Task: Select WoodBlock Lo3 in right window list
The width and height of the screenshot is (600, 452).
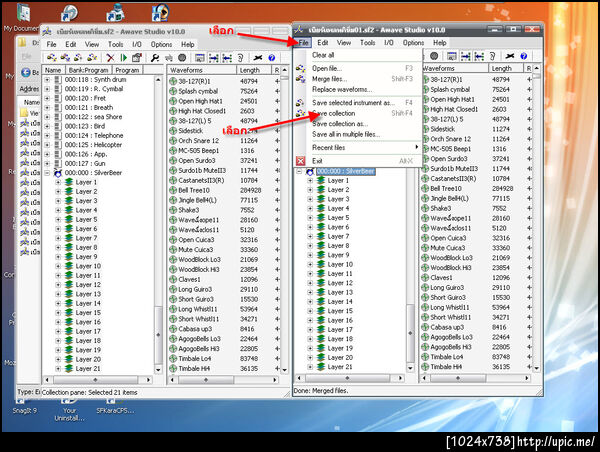Action: (x=476, y=258)
